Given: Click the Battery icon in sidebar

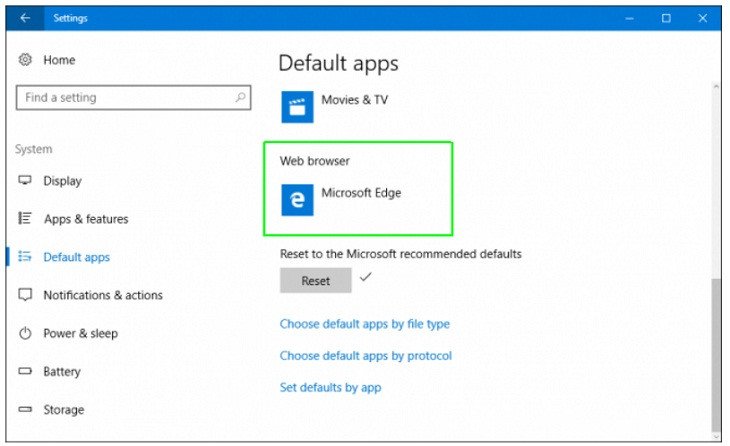Looking at the screenshot, I should point(25,372).
